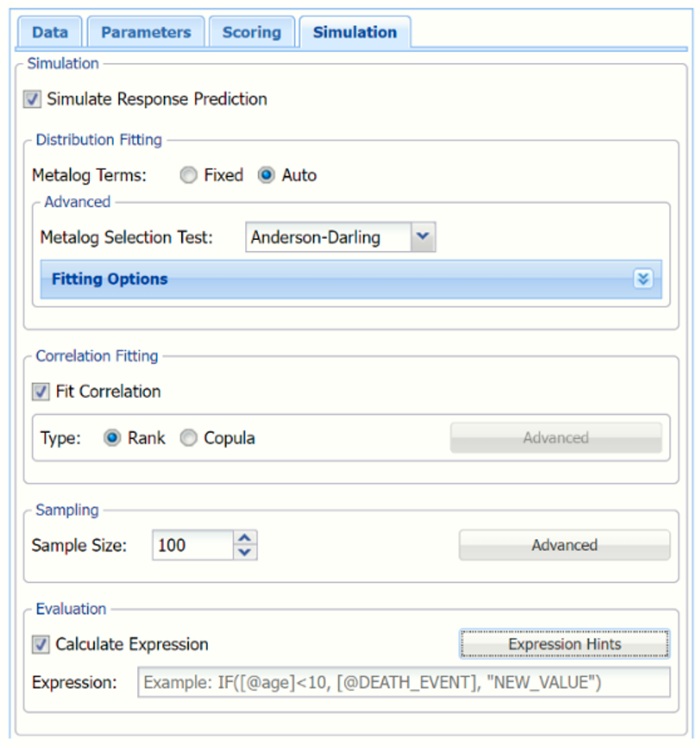
Task: Choose Copula correlation type
Action: [188, 438]
